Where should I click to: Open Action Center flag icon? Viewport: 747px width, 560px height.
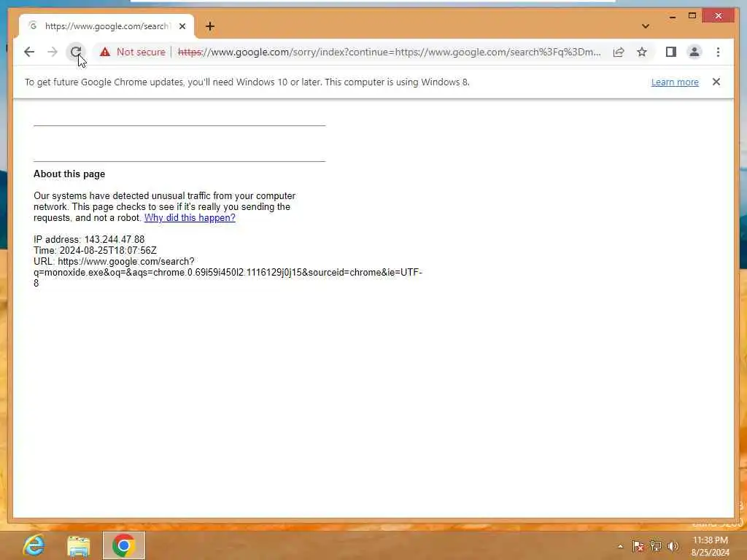click(x=638, y=546)
